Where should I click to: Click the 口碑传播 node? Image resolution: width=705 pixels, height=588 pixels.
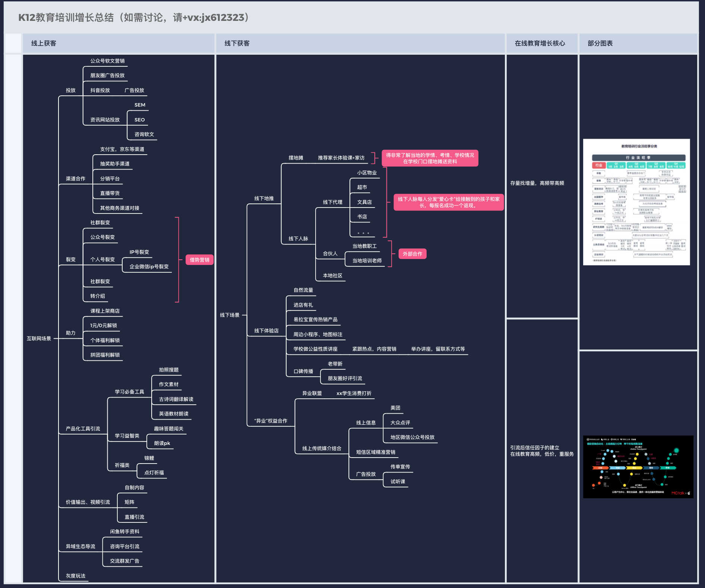[x=303, y=371]
